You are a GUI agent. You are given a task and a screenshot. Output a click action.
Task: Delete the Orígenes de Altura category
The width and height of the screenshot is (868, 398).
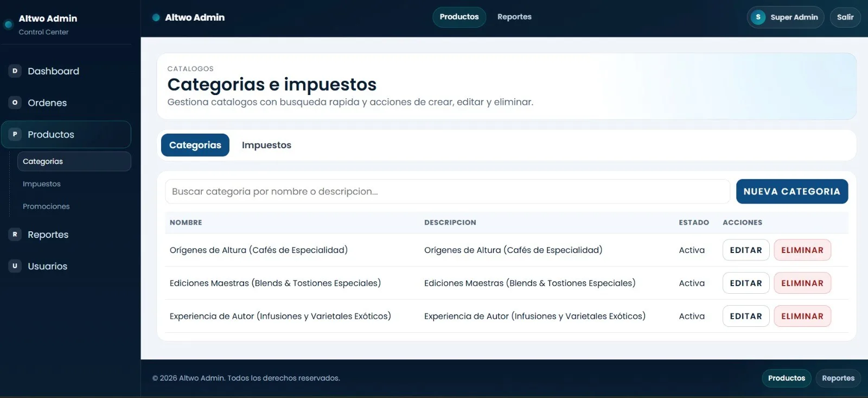802,250
